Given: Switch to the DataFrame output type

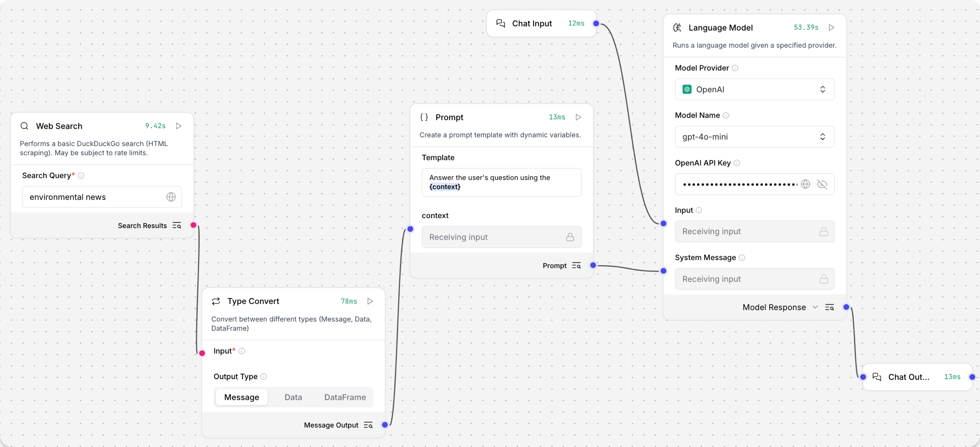Looking at the screenshot, I should click(x=345, y=397).
